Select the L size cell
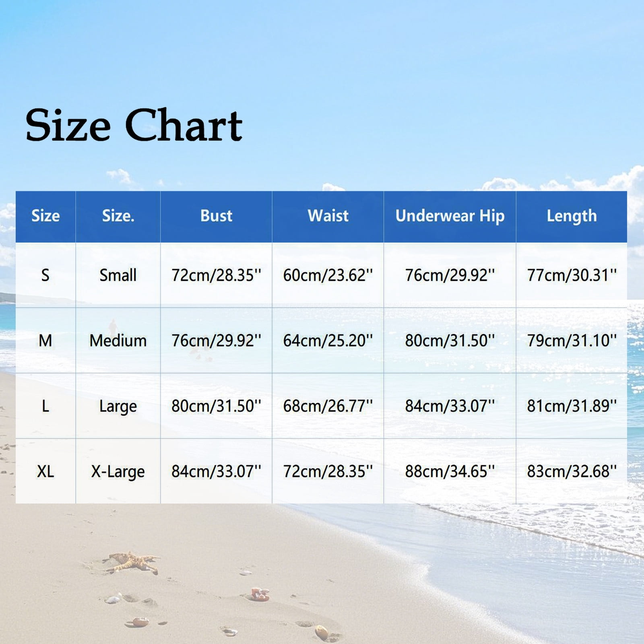This screenshot has width=644, height=644. click(45, 406)
